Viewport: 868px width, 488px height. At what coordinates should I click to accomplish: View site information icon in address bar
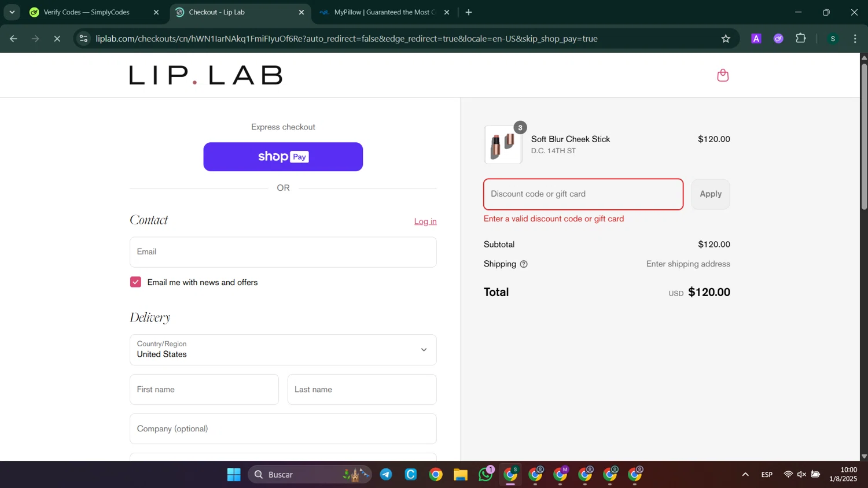pos(83,39)
